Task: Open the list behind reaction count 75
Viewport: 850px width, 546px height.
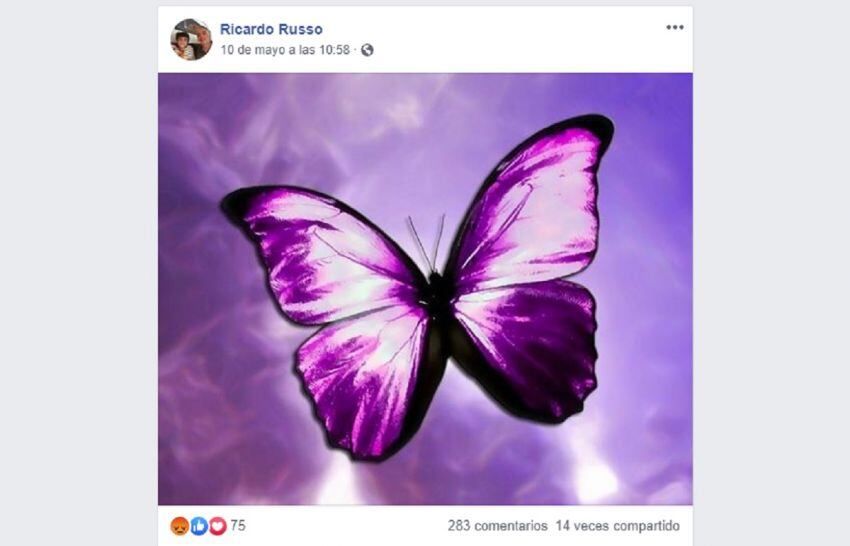Action: [x=238, y=525]
